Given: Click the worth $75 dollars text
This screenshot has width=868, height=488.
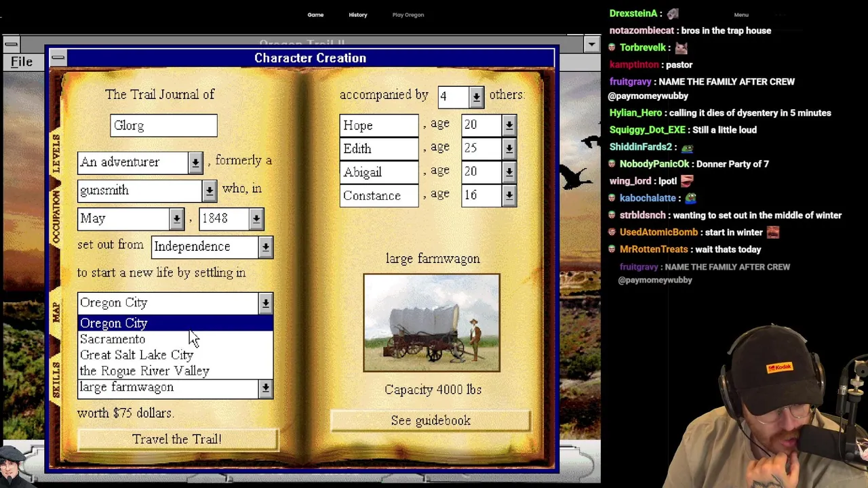Looking at the screenshot, I should click(x=125, y=413).
